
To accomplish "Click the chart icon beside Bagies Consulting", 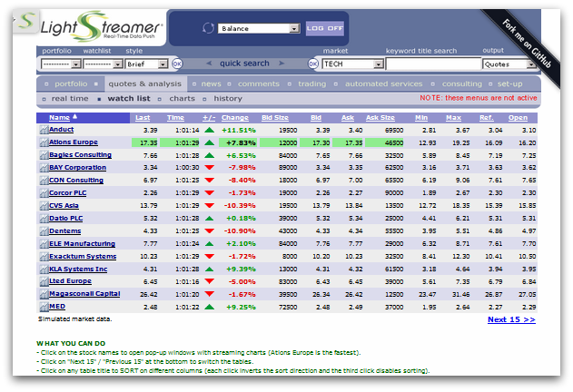I will click(44, 155).
